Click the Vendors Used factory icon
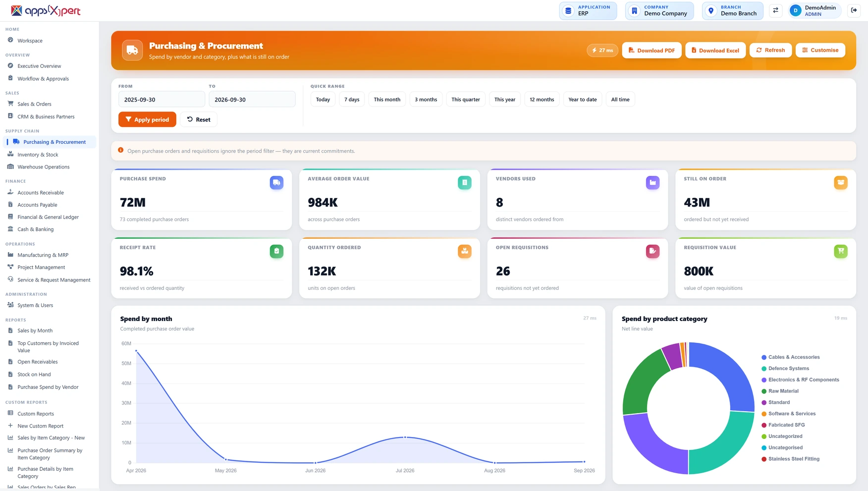The height and width of the screenshot is (491, 868). click(x=652, y=183)
